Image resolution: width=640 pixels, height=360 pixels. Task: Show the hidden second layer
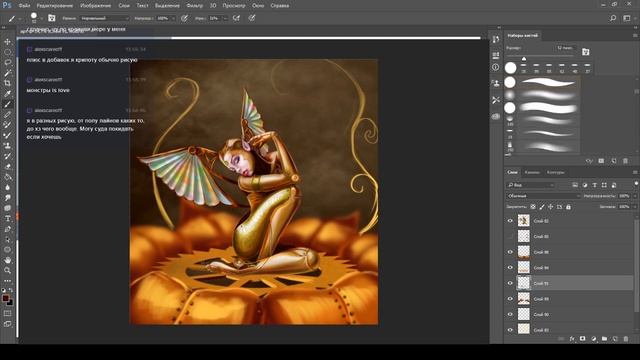coord(510,236)
